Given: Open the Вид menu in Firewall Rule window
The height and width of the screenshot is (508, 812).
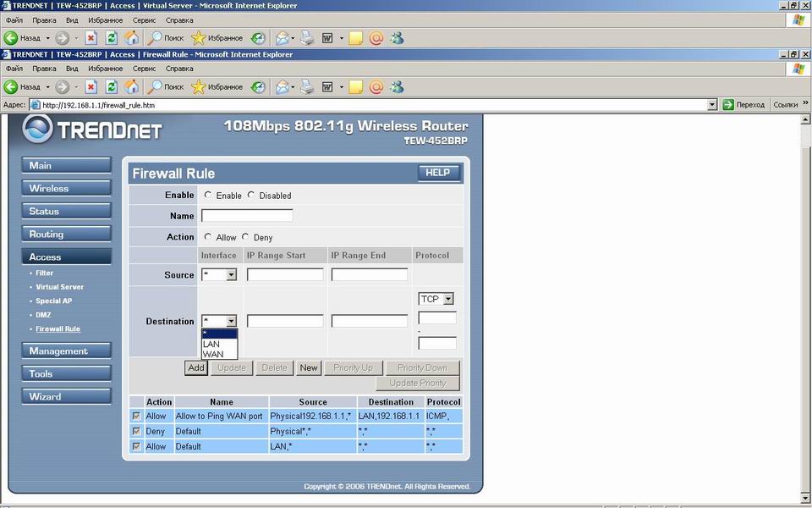Looking at the screenshot, I should click(72, 69).
